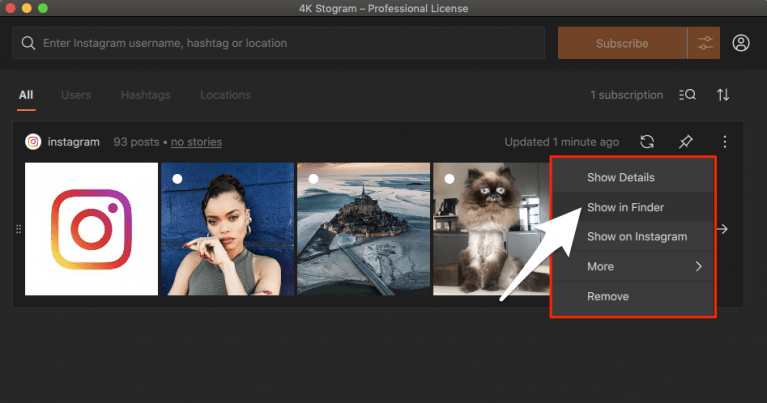The height and width of the screenshot is (403, 767).
Task: Click the search magnifier icon
Action: [x=28, y=43]
